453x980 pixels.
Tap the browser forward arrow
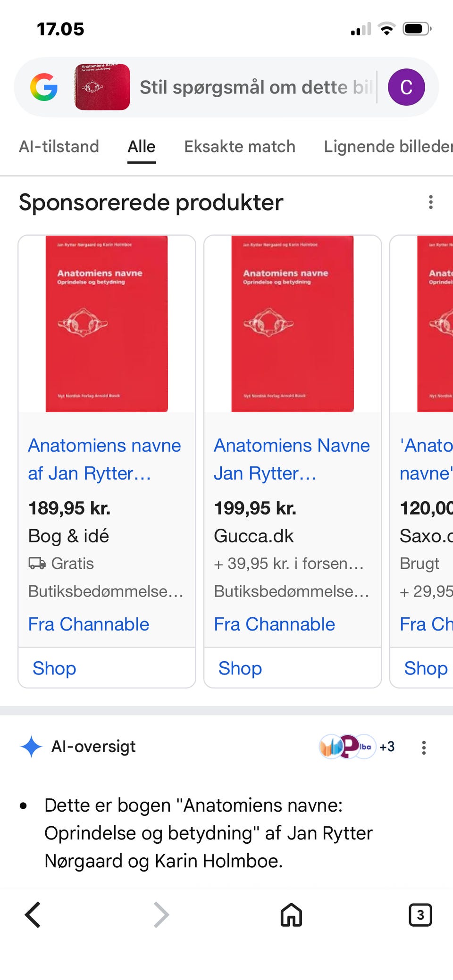point(161,915)
